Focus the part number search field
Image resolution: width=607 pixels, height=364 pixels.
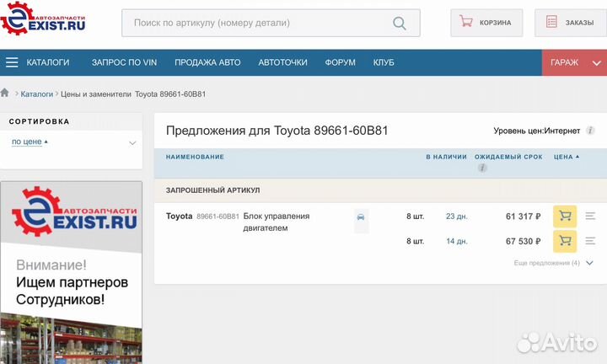point(271,24)
